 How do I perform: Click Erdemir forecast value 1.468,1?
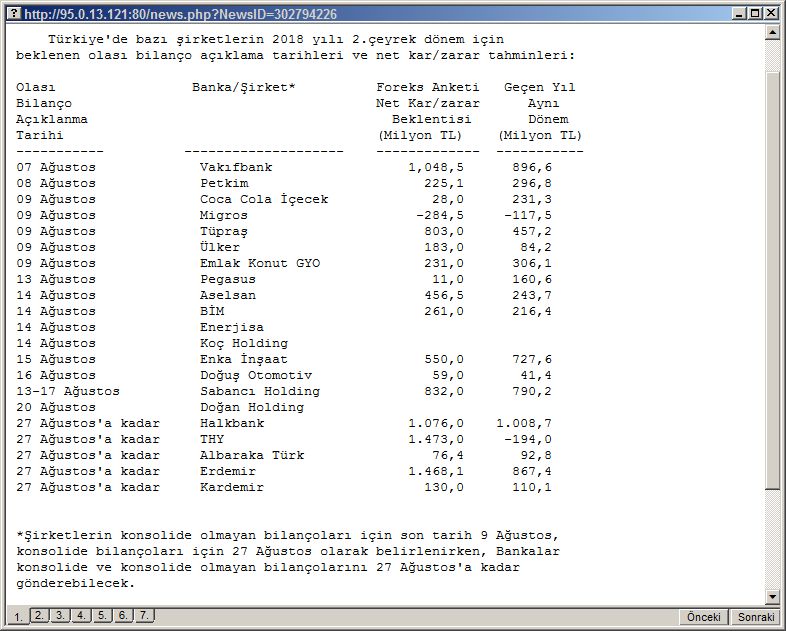click(436, 472)
